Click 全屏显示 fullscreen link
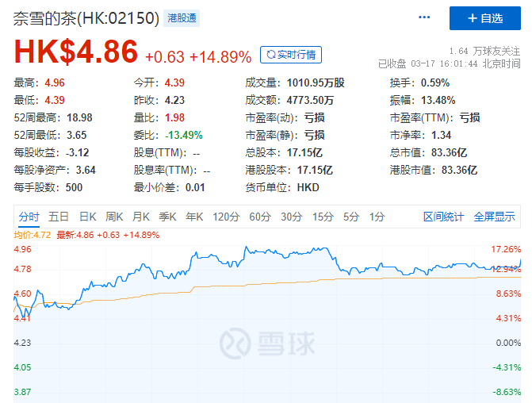The height and width of the screenshot is (403, 532). (x=494, y=217)
